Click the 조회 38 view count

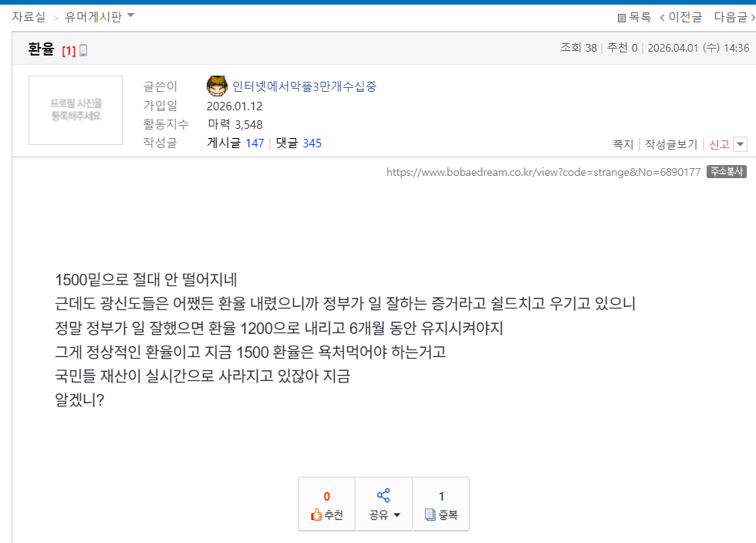(579, 48)
